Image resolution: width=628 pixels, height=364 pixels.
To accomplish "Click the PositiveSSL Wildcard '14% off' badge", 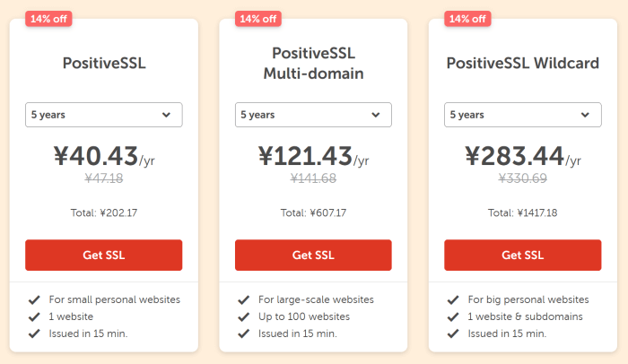I will pyautogui.click(x=467, y=18).
